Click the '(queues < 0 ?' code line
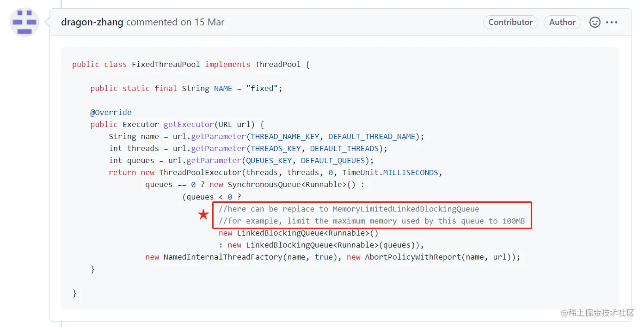The image size is (644, 327). 212,197
